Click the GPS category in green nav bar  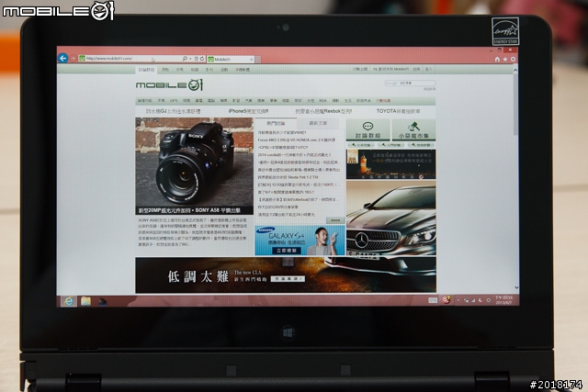[x=174, y=100]
